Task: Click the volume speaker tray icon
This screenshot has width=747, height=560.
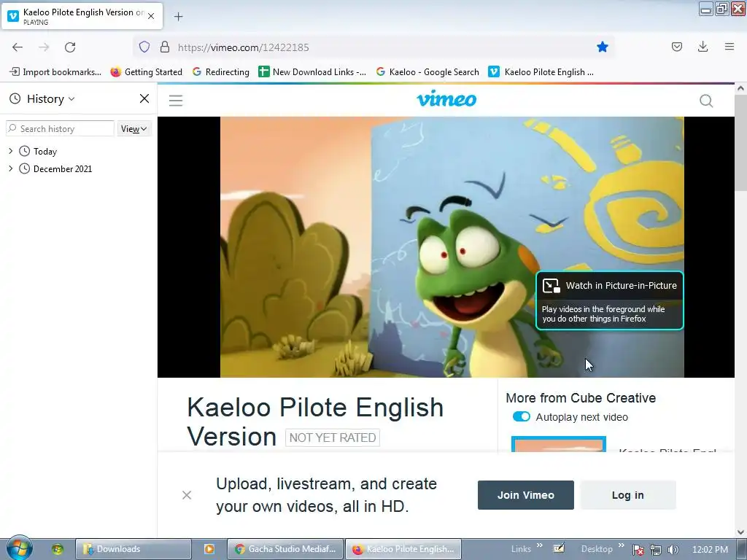Action: coord(673,550)
